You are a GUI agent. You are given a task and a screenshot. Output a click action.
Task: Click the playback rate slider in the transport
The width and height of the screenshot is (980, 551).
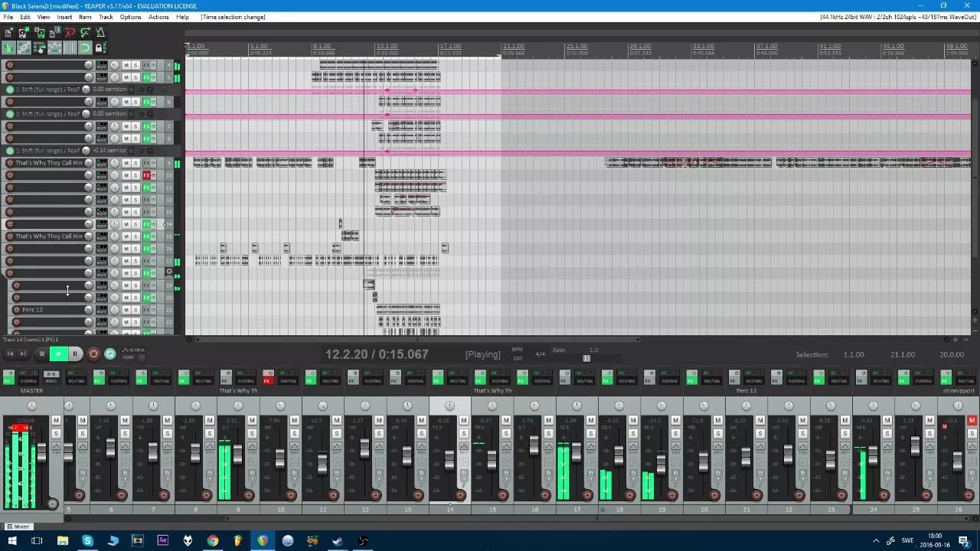[586, 359]
